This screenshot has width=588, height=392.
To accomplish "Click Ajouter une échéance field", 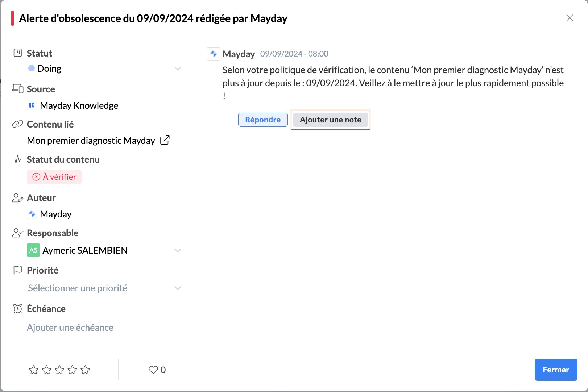I will pyautogui.click(x=70, y=328).
